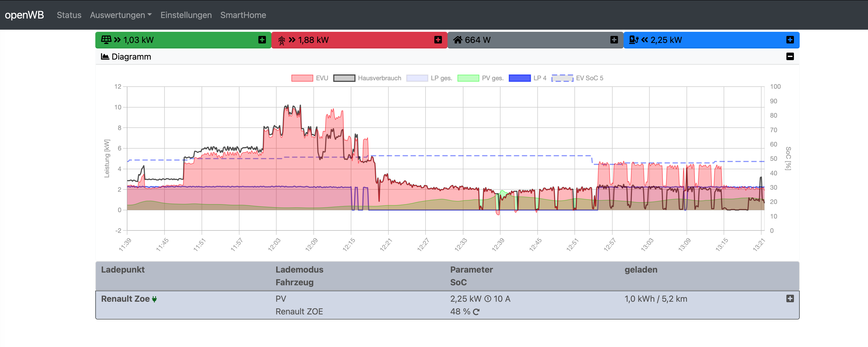Image resolution: width=868 pixels, height=347 pixels.
Task: Click the house consumption icon
Action: (x=457, y=40)
